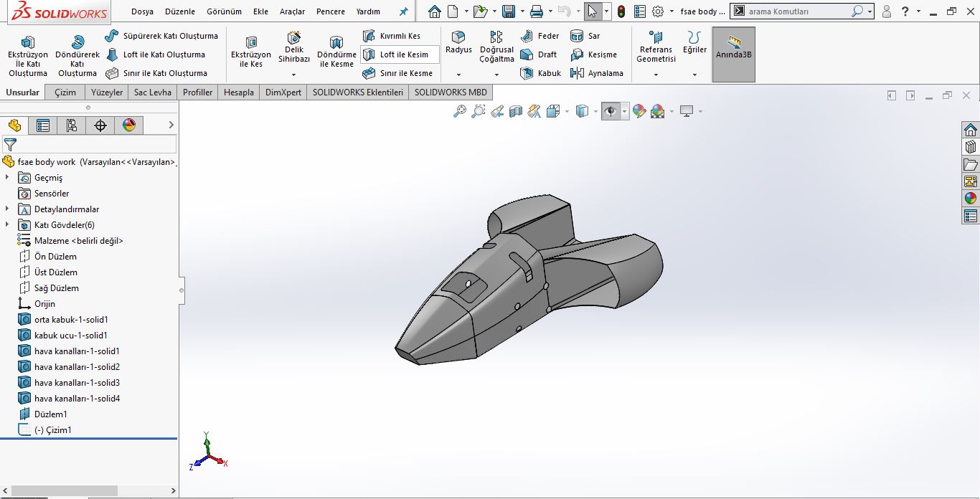Expand manager panel tabs chevron
The image size is (980, 499).
pos(171,125)
